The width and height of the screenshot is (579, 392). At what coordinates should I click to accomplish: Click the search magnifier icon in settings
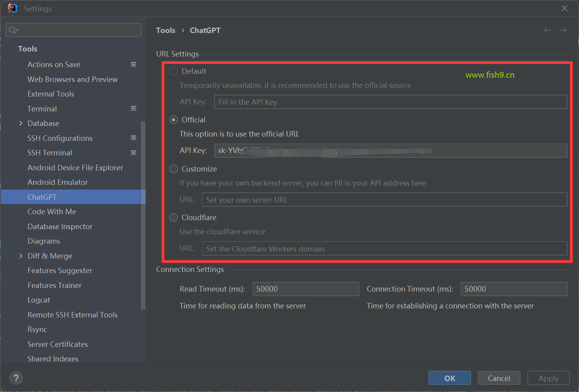[13, 30]
